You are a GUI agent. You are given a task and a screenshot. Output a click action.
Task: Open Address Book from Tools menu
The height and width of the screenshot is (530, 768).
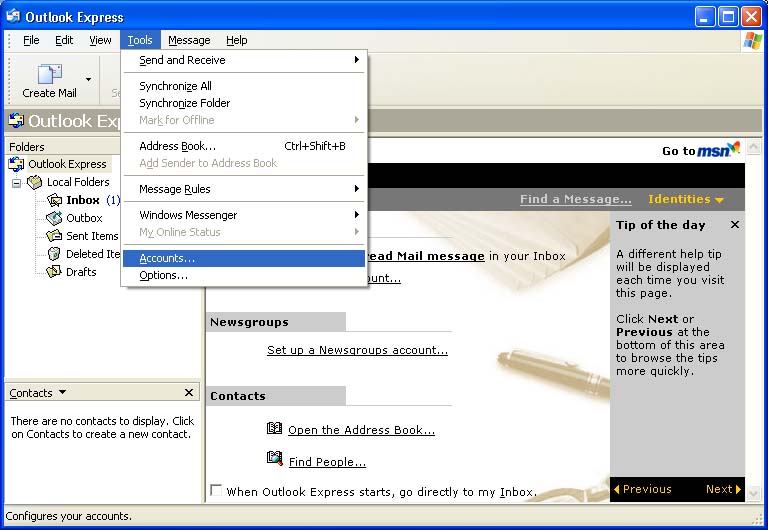click(244, 146)
